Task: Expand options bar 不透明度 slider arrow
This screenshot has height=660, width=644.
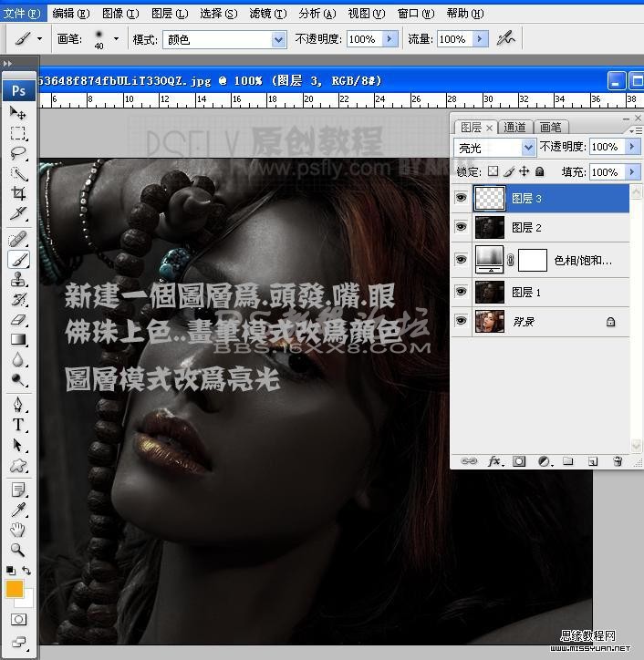Action: coord(390,39)
